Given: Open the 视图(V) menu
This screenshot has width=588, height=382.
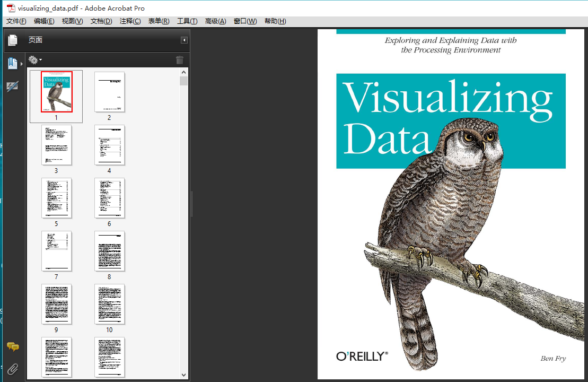Looking at the screenshot, I should click(x=73, y=21).
